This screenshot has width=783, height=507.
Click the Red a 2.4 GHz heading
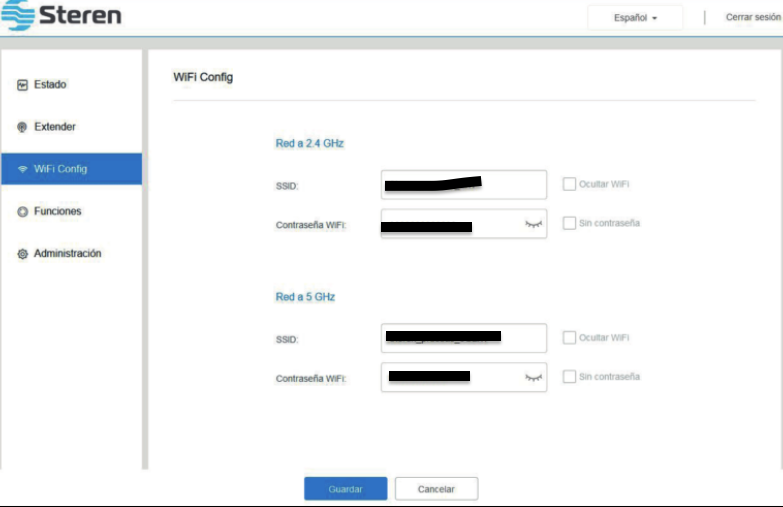coord(310,143)
